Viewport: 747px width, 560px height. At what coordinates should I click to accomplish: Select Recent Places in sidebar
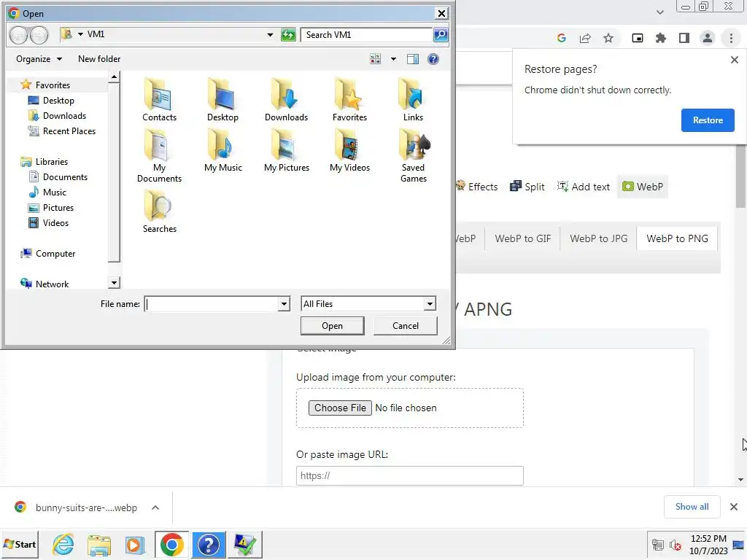pyautogui.click(x=62, y=131)
